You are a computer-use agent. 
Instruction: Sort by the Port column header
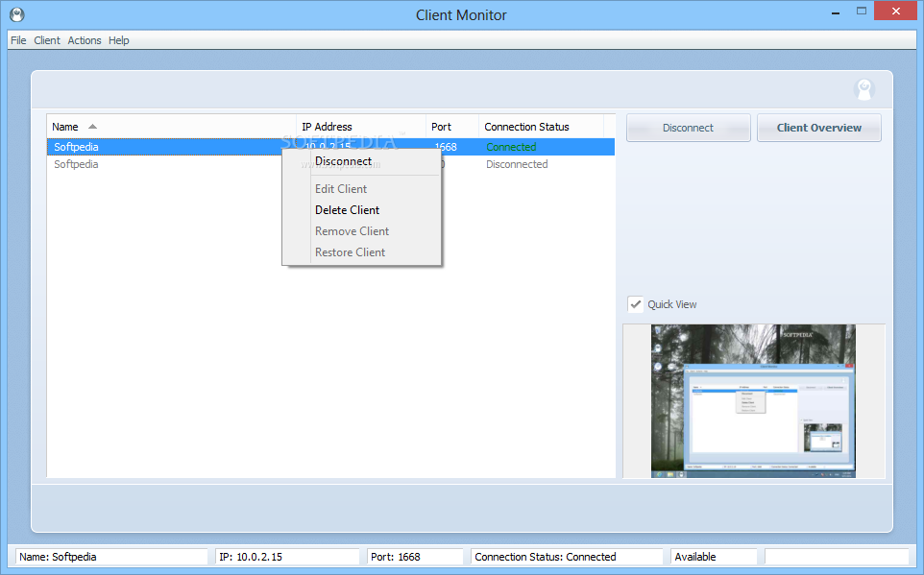[x=452, y=127]
